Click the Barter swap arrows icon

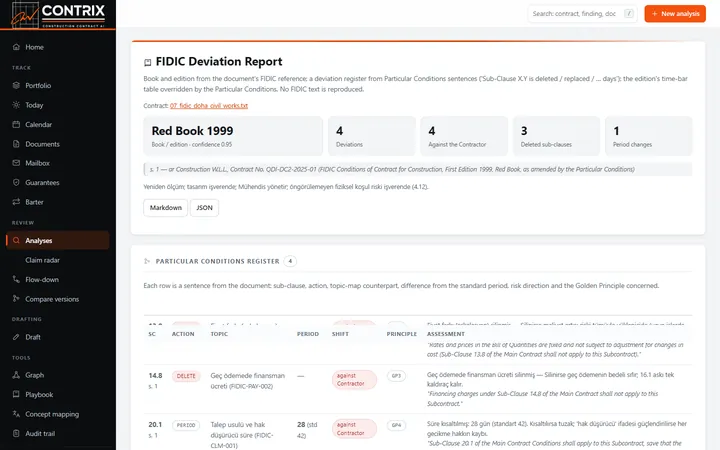pos(16,202)
